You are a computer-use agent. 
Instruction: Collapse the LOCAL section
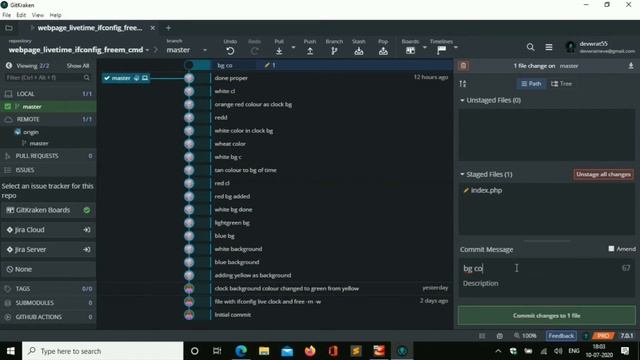point(48,94)
